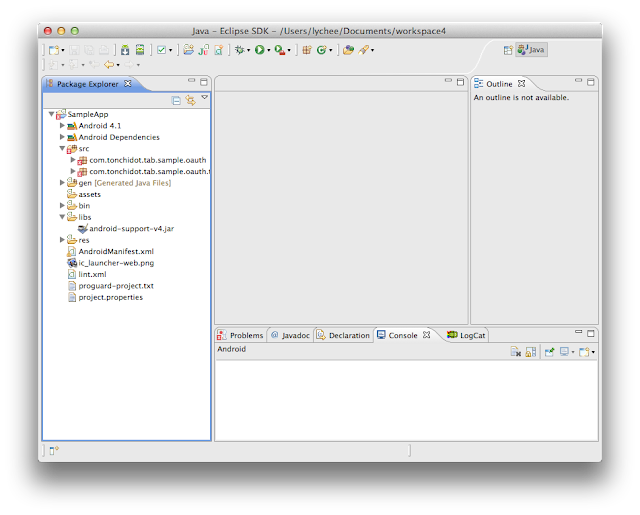Expand the Android 4.1 library node
The height and width of the screenshot is (515, 640).
coord(62,125)
